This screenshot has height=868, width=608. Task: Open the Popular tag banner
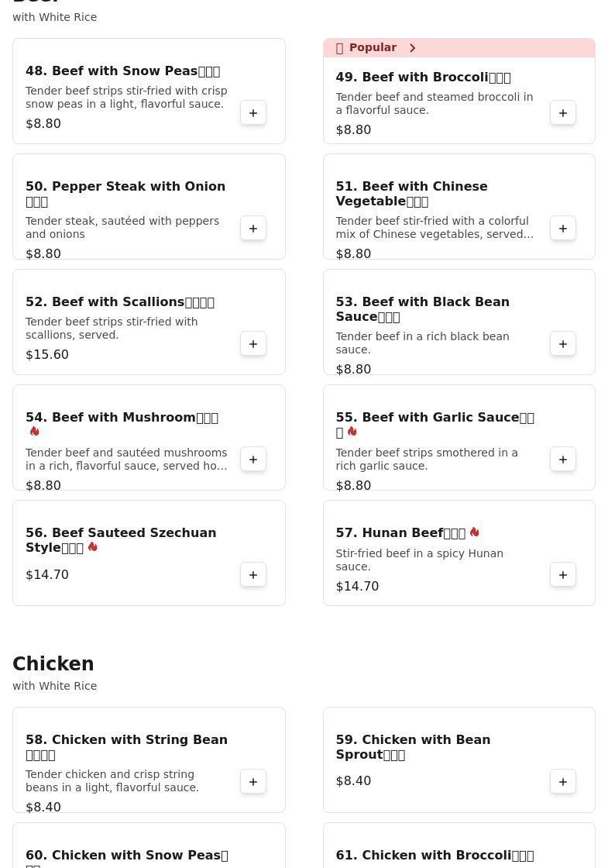coord(373,48)
